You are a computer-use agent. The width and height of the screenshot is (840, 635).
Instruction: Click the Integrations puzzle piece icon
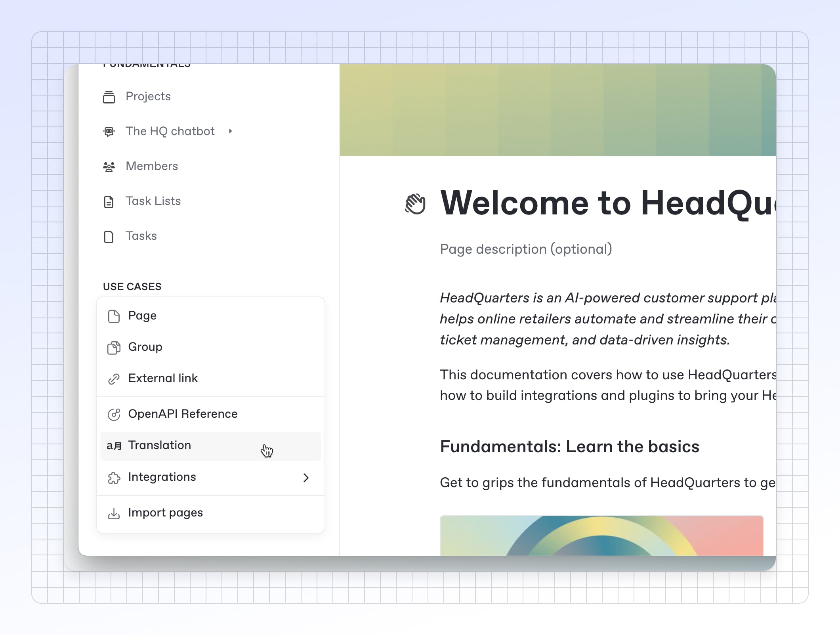coord(114,478)
